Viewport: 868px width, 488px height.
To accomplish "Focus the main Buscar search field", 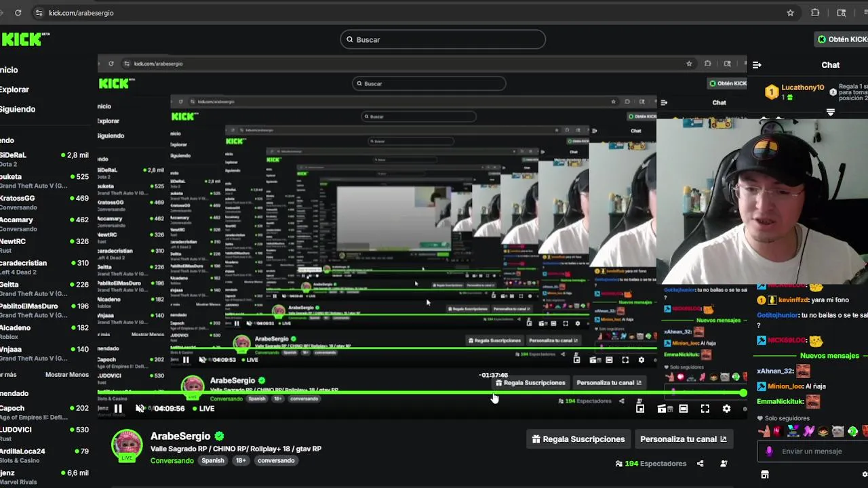I will click(443, 39).
